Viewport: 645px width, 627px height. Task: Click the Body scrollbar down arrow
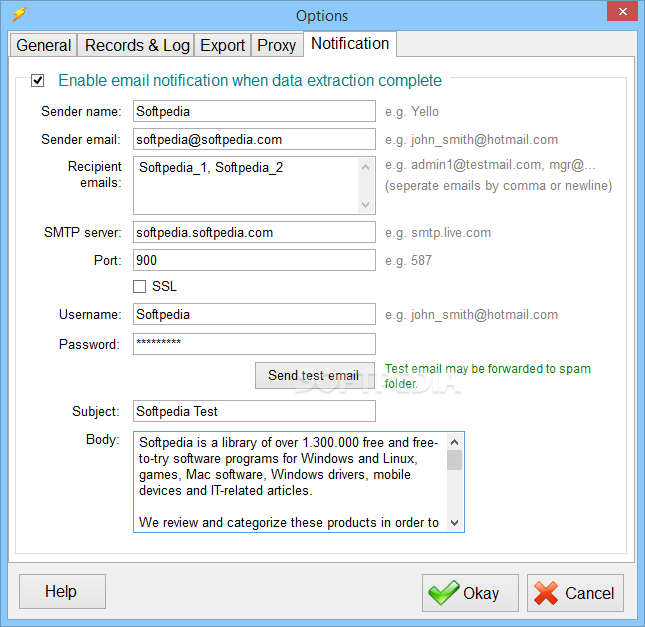tap(455, 523)
